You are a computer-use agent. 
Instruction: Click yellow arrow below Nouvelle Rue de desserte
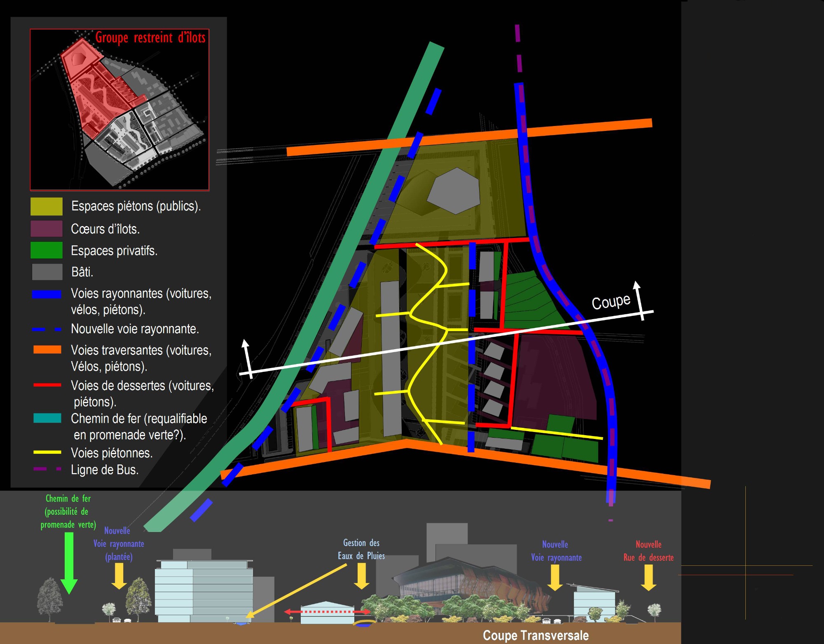648,577
